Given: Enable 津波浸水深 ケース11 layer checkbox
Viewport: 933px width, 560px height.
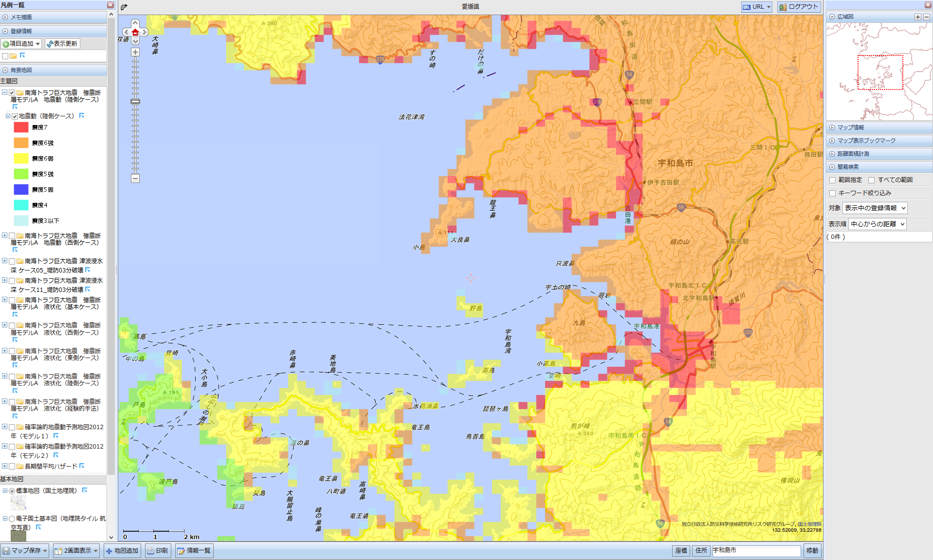Looking at the screenshot, I should click(12, 281).
